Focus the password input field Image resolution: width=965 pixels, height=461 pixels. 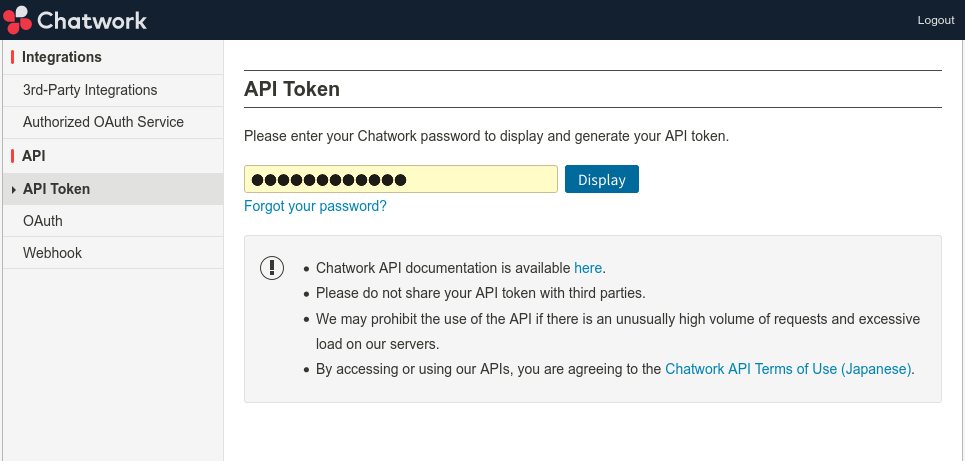[400, 179]
